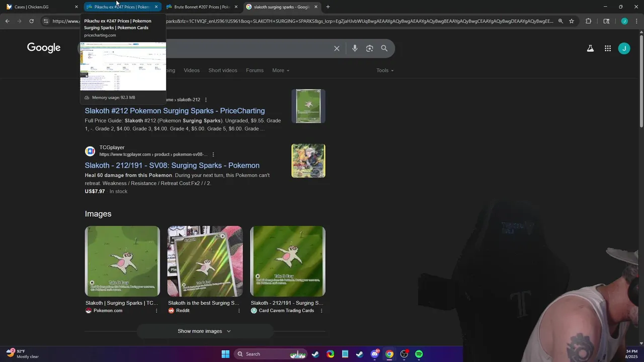Open Slakoth - 212/191 Card Cavern caption
This screenshot has height=362, width=644.
pyautogui.click(x=287, y=303)
